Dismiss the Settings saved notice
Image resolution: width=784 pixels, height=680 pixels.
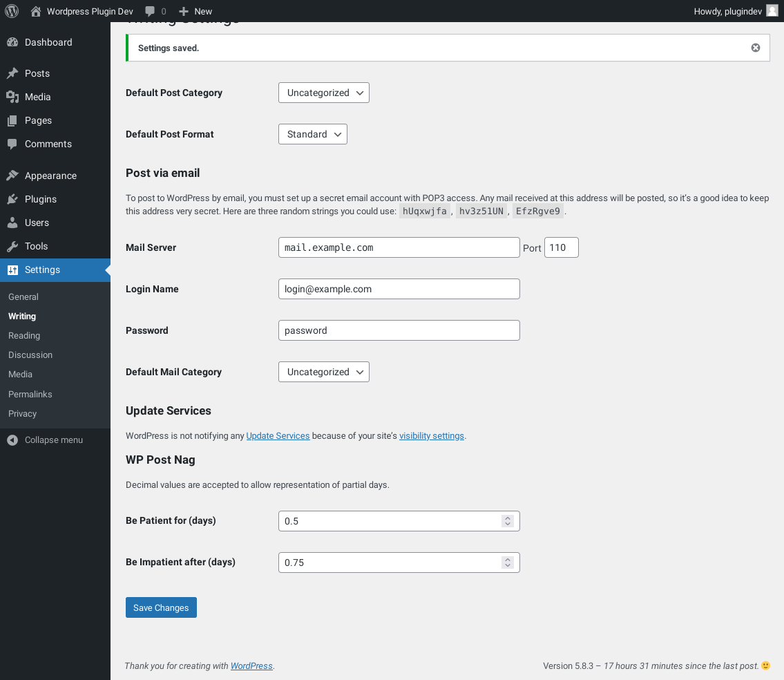point(756,48)
